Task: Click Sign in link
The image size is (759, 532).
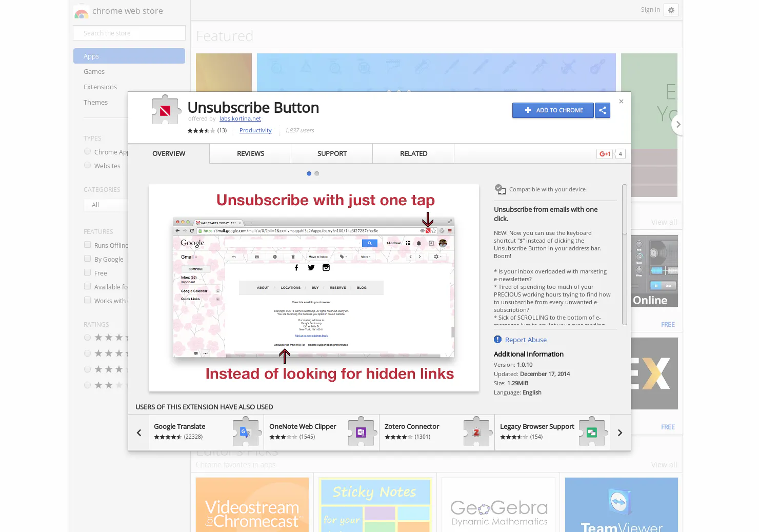Action: pos(650,10)
